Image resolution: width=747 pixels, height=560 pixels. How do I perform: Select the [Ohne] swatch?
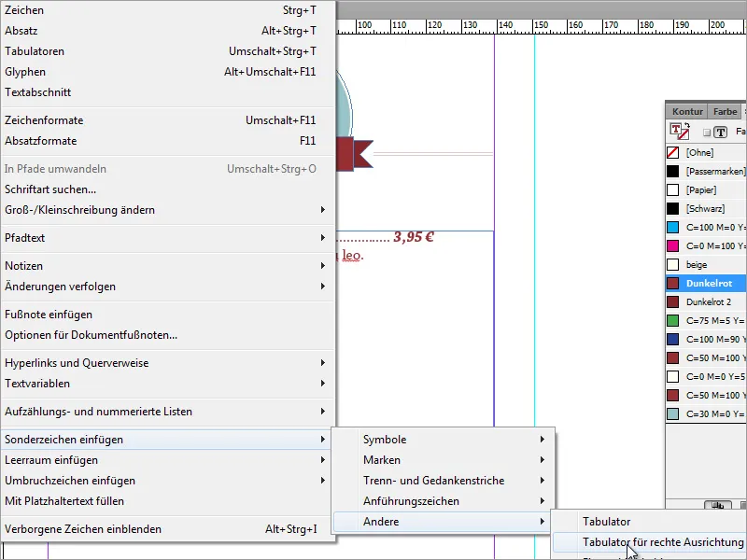(706, 152)
